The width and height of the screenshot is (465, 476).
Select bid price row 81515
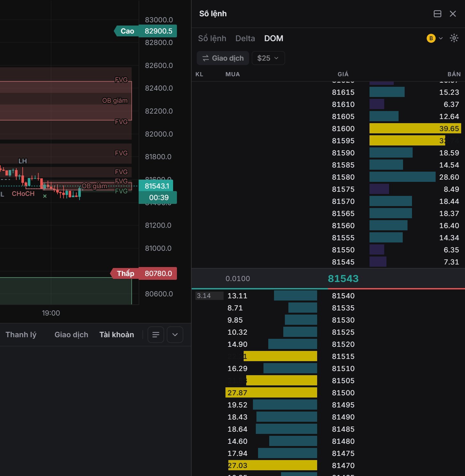coord(328,356)
